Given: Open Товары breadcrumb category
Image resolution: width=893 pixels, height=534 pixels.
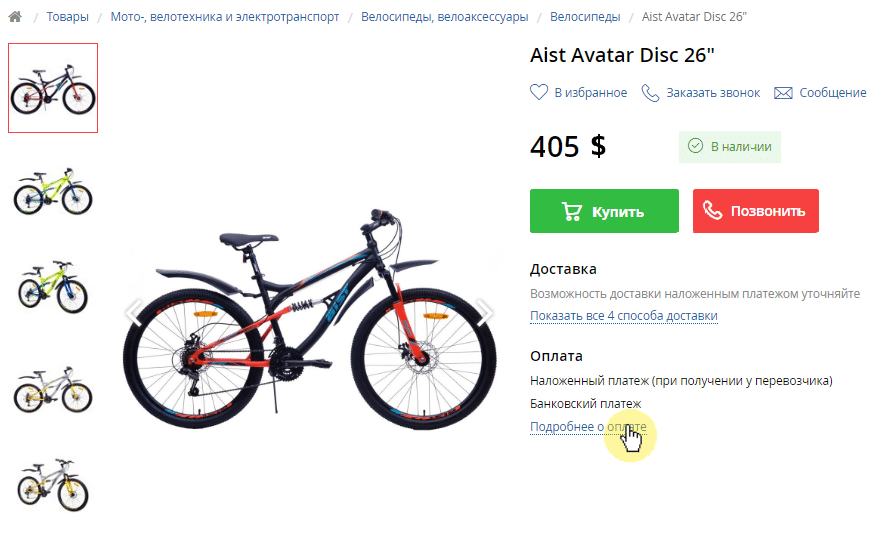Looking at the screenshot, I should coord(68,17).
